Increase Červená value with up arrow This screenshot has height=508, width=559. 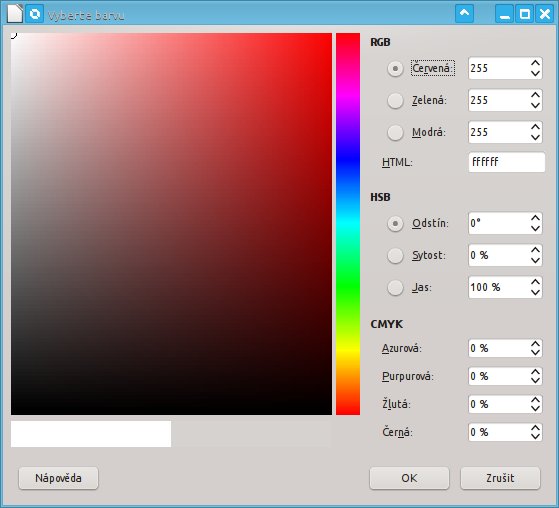point(535,63)
